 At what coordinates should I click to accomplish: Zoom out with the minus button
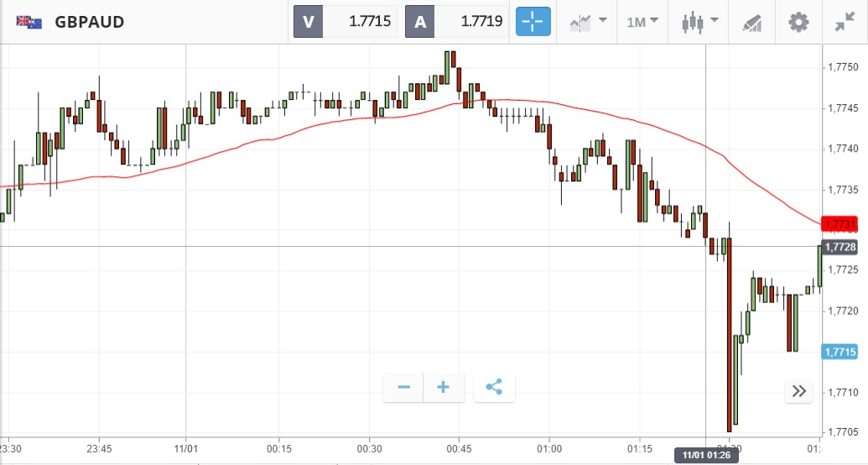[x=404, y=387]
